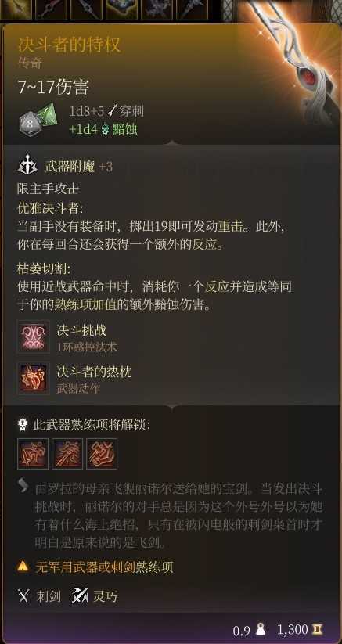
Task: Click the 决斗者的特权 item title
Action: pos(69,45)
